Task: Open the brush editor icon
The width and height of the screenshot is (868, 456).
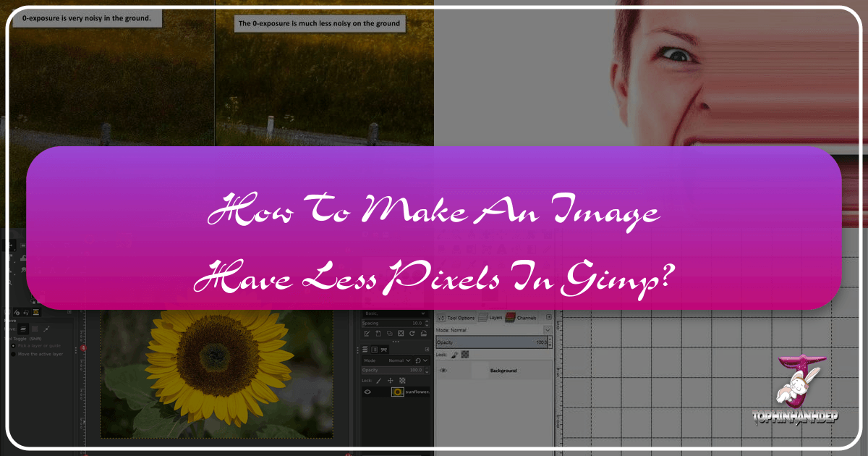Action: click(x=367, y=334)
